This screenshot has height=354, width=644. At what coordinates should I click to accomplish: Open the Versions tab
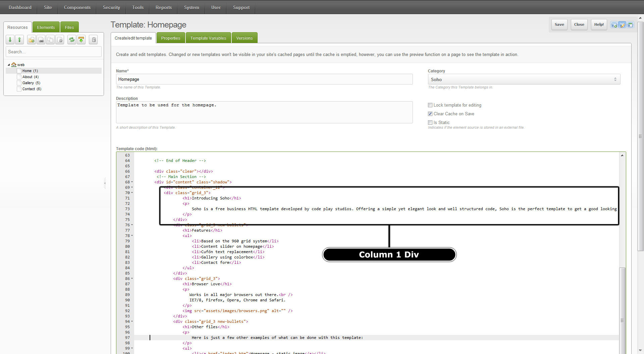245,38
